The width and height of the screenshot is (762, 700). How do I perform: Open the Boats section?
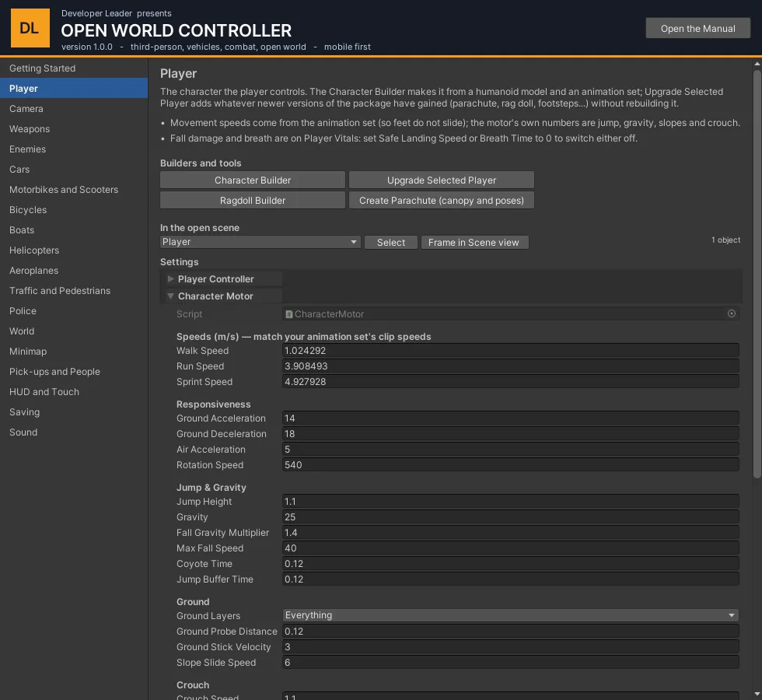tap(74, 230)
